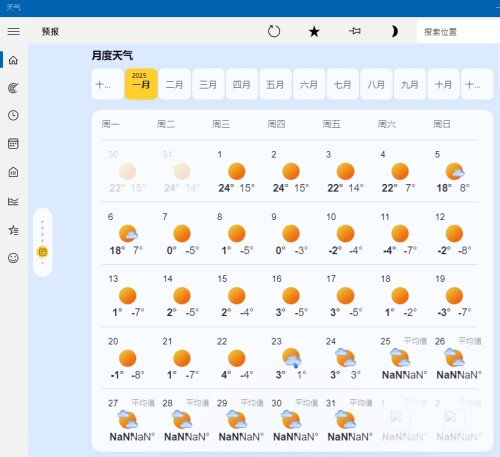Screen dimensions: 500x457
Task: Open the hamburger navigation menu
Action: pos(14,32)
